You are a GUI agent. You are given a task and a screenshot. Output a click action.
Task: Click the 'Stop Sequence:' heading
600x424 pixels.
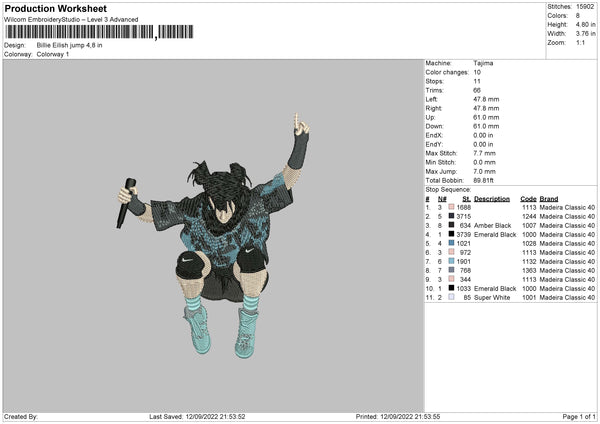pyautogui.click(x=448, y=190)
